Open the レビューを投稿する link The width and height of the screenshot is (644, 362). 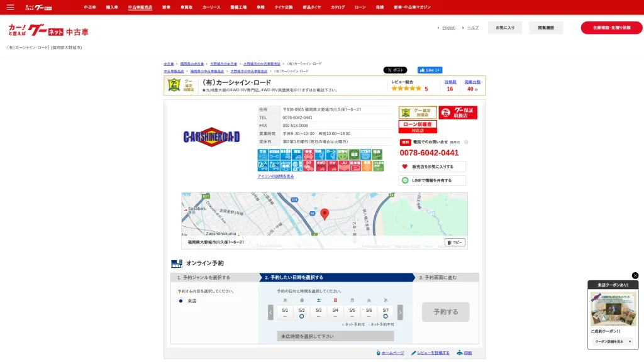(433, 353)
